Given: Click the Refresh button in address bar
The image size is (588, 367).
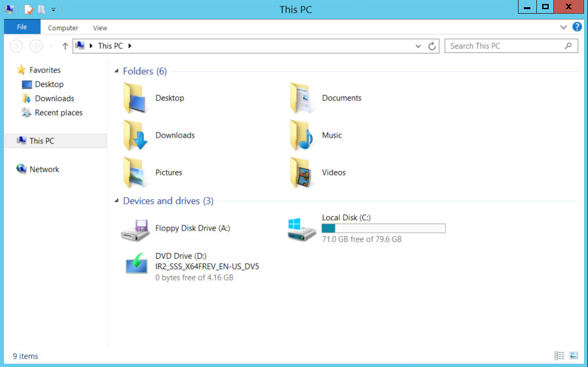Looking at the screenshot, I should click(x=432, y=47).
